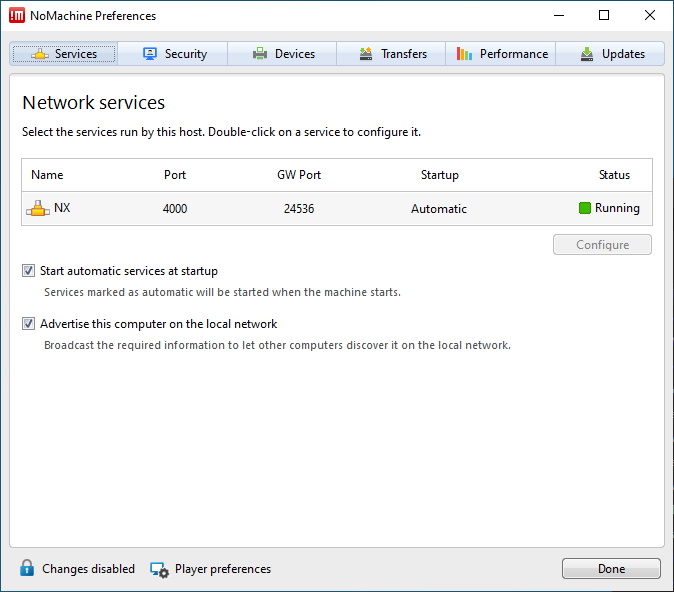The height and width of the screenshot is (592, 674).
Task: Click Changes disabled to unlock settings
Action: [x=88, y=569]
